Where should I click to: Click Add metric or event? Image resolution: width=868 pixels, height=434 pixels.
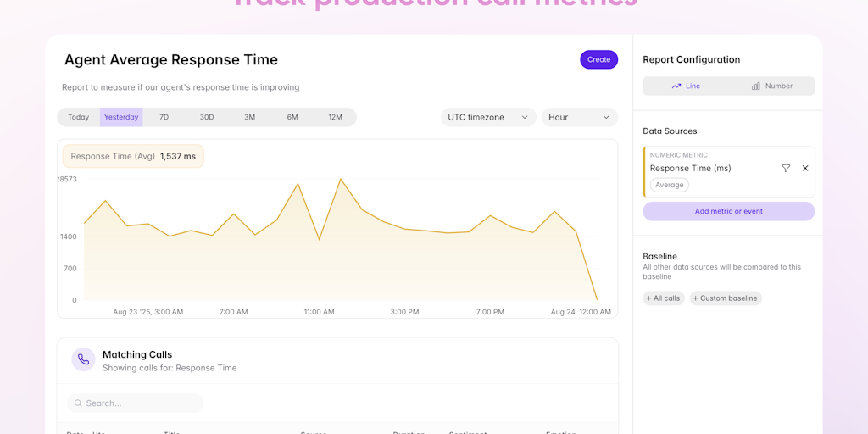coord(728,211)
